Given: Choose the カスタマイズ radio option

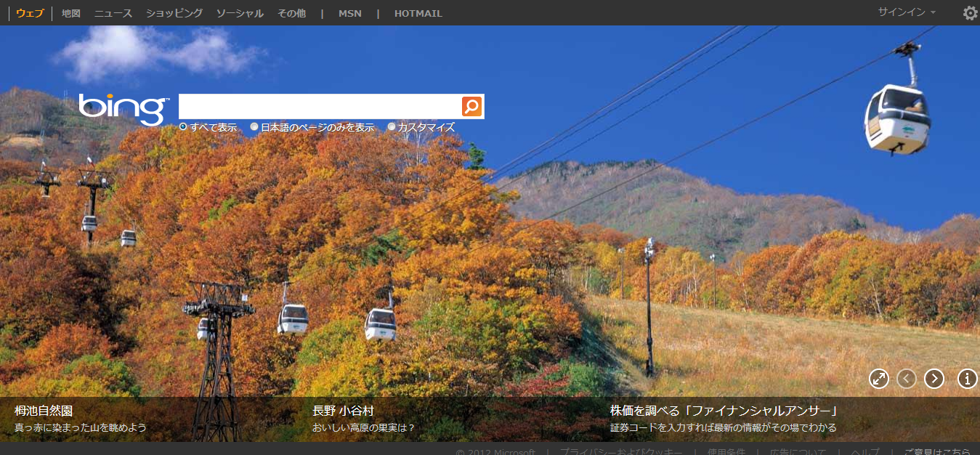Looking at the screenshot, I should coord(392,127).
